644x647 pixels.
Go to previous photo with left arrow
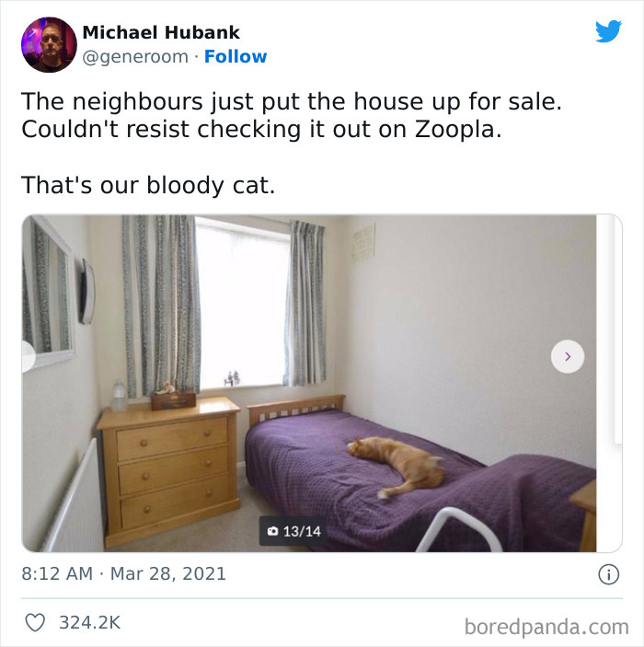tap(28, 356)
